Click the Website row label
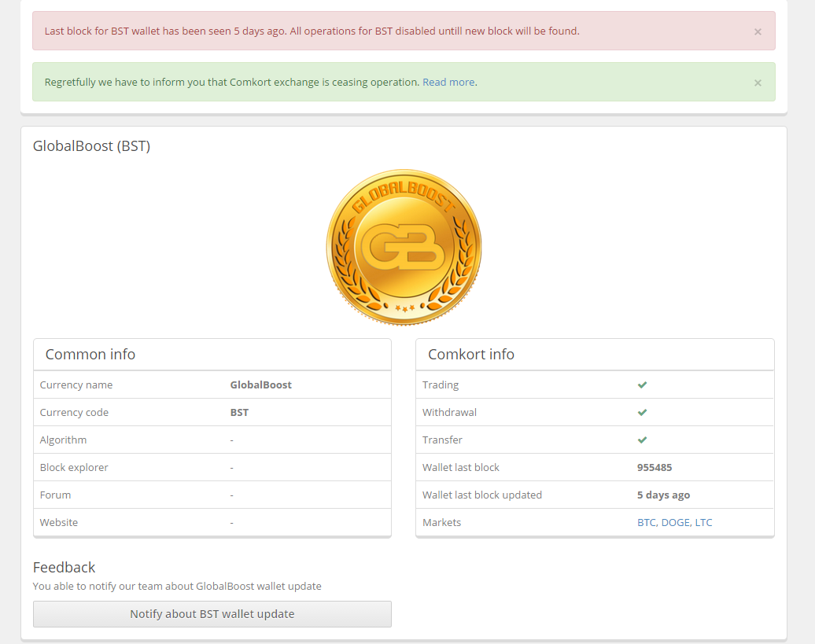Viewport: 815px width, 644px height. 59,522
